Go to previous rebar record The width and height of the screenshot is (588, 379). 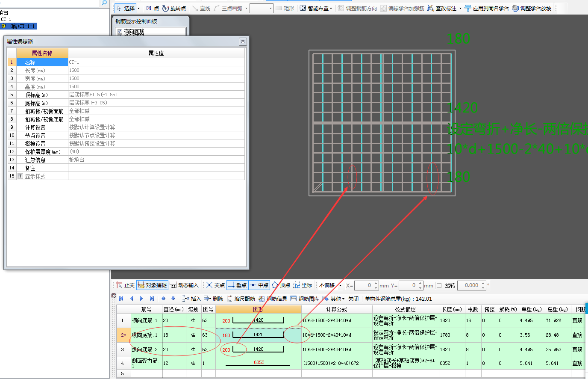pos(131,299)
